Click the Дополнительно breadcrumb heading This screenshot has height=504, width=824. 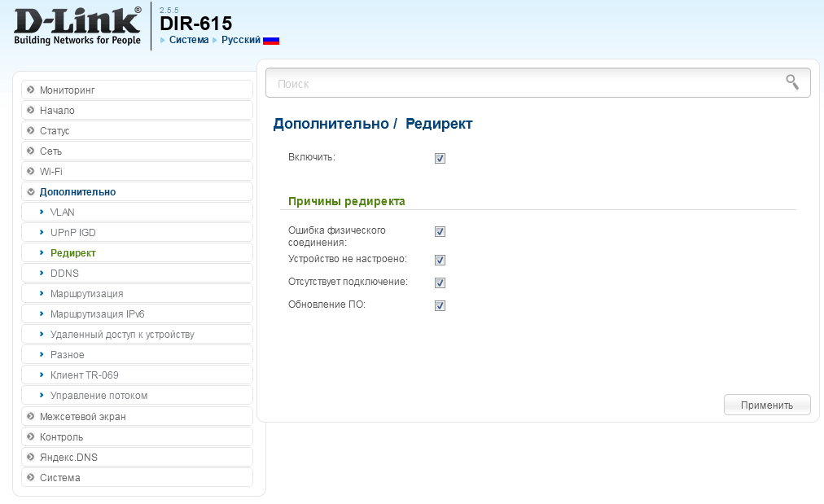tap(331, 124)
